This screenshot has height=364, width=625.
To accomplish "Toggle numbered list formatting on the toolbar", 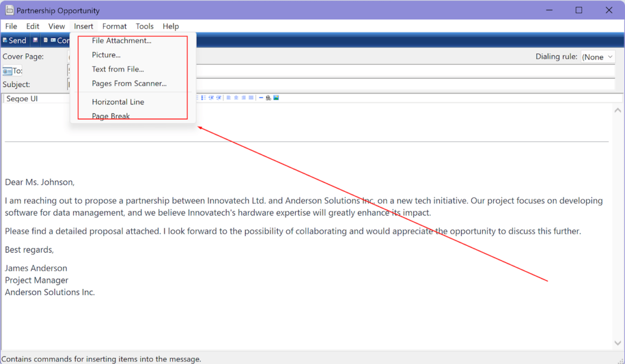I will (196, 97).
